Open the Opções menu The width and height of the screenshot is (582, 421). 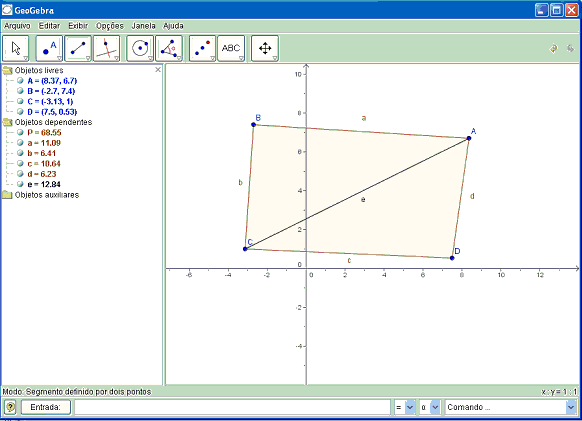tap(109, 26)
